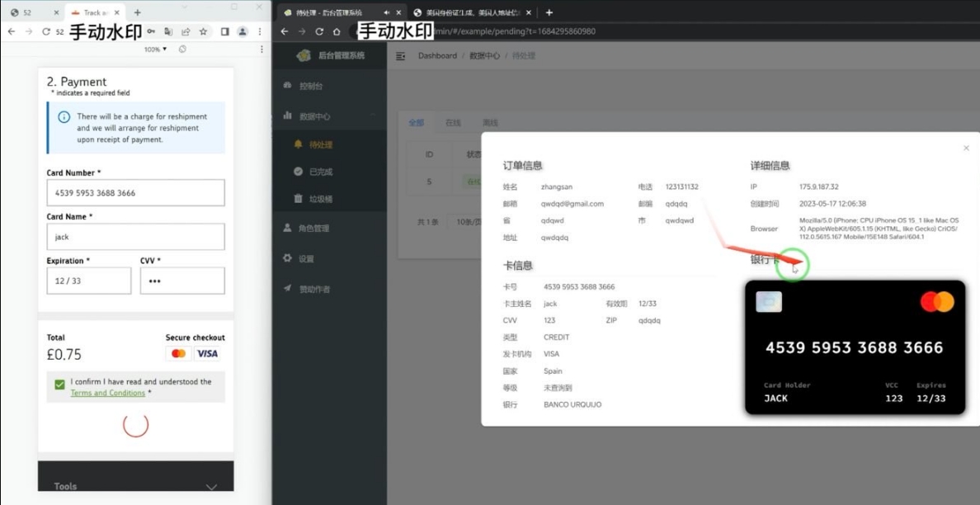
Task: Click the home icon in right browser
Action: click(x=337, y=31)
